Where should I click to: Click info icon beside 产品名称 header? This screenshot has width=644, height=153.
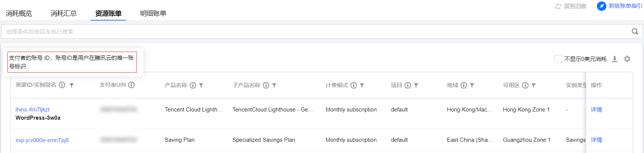(x=193, y=85)
